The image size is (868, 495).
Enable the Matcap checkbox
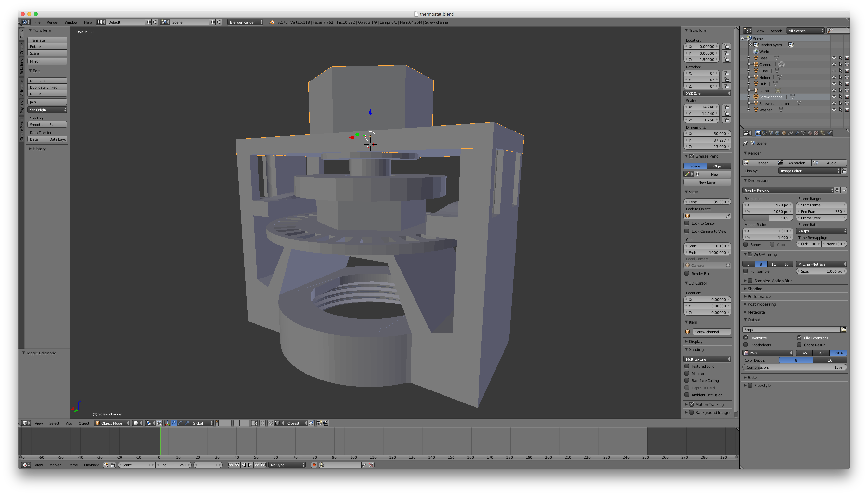pos(687,373)
